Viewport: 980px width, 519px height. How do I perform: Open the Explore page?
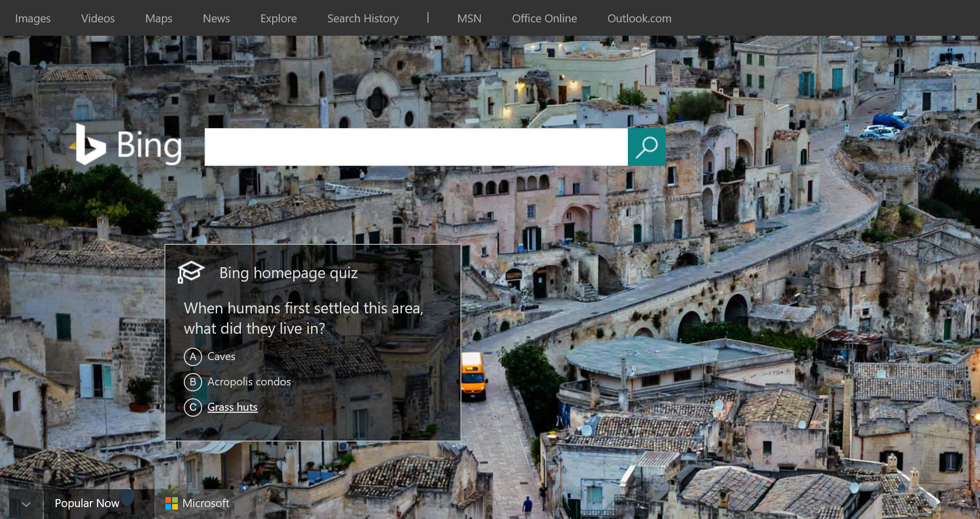coord(278,18)
